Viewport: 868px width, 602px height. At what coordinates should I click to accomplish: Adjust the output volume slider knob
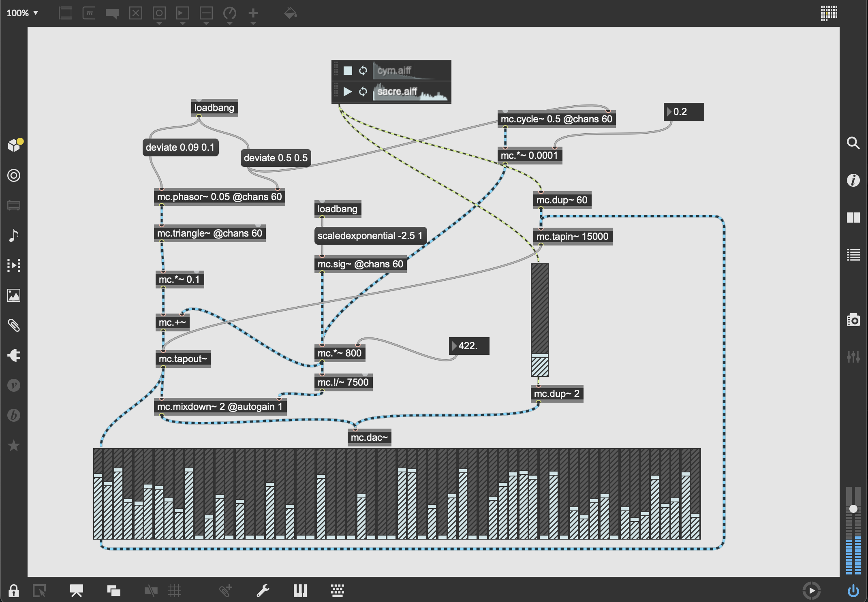[x=853, y=509]
